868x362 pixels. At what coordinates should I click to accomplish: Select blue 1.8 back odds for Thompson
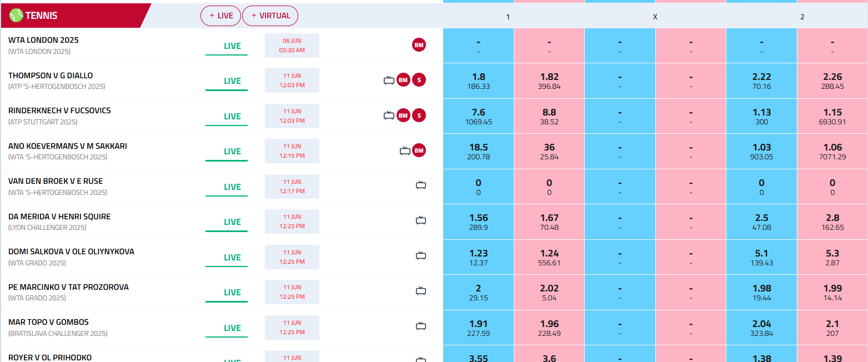coord(478,81)
